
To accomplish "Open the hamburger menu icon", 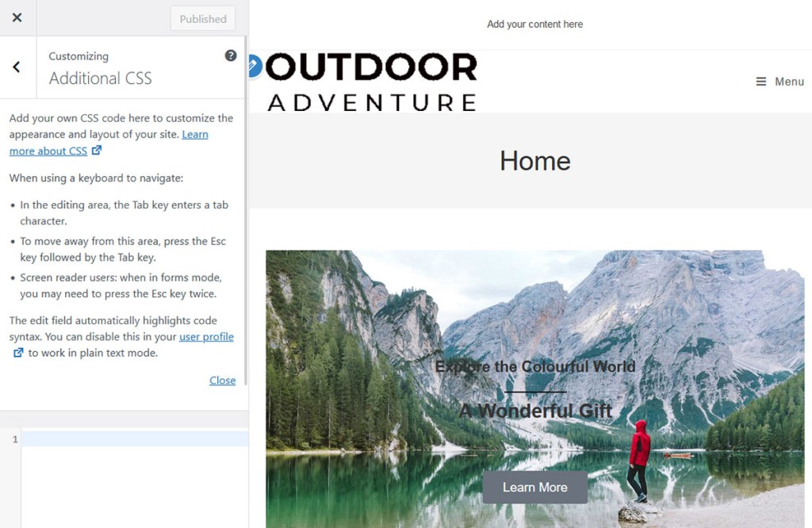I will click(760, 82).
